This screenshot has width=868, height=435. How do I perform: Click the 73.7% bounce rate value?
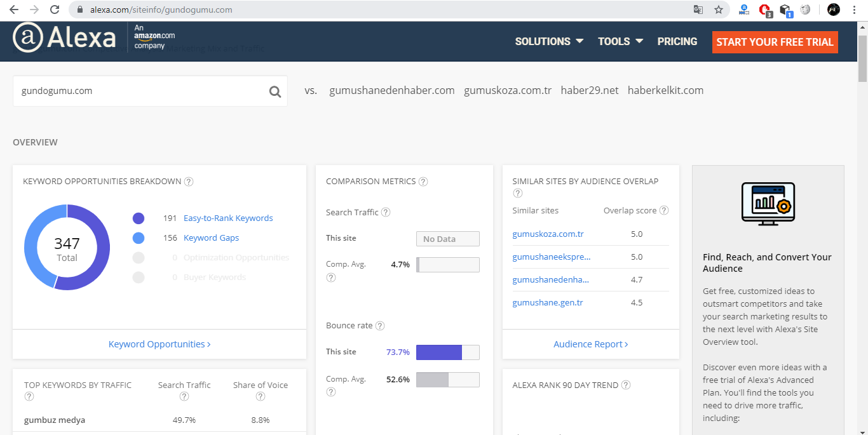coord(398,352)
